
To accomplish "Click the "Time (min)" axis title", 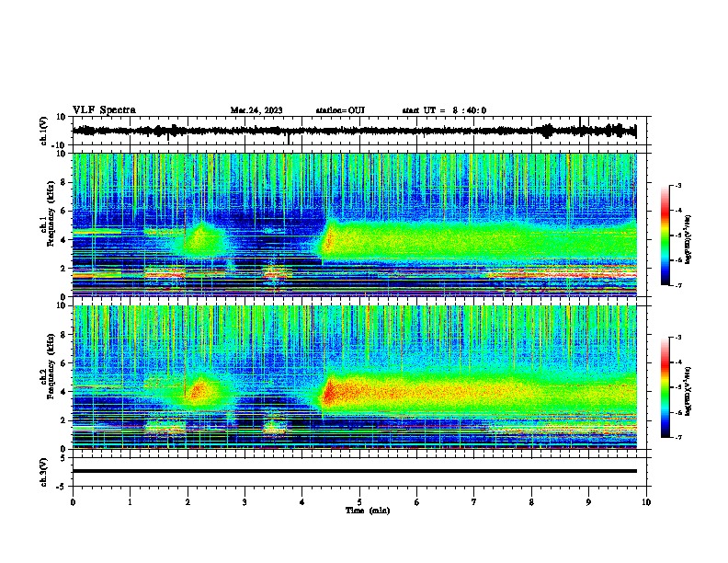I will pyautogui.click(x=368, y=511).
